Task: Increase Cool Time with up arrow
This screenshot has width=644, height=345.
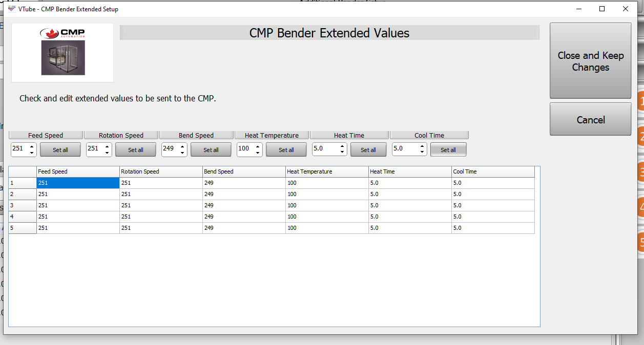Action: 422,146
